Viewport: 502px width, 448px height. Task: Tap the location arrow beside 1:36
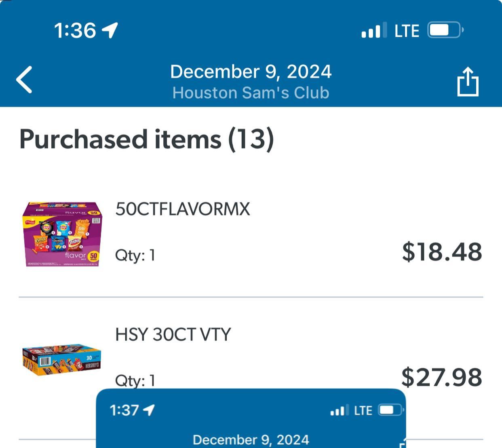(110, 30)
